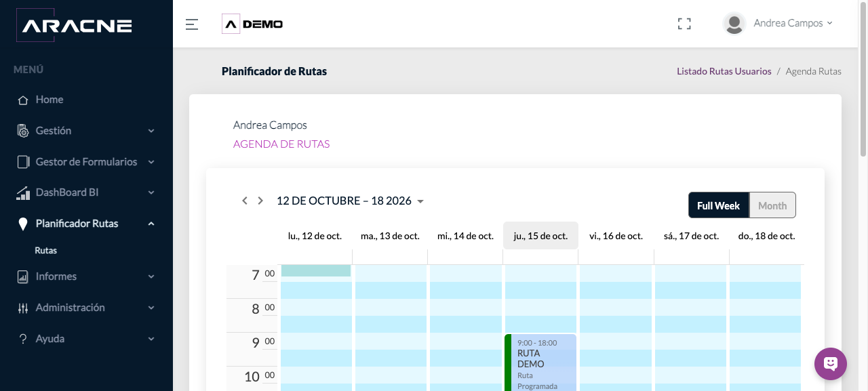
Task: Go to previous week arrow
Action: (x=245, y=201)
